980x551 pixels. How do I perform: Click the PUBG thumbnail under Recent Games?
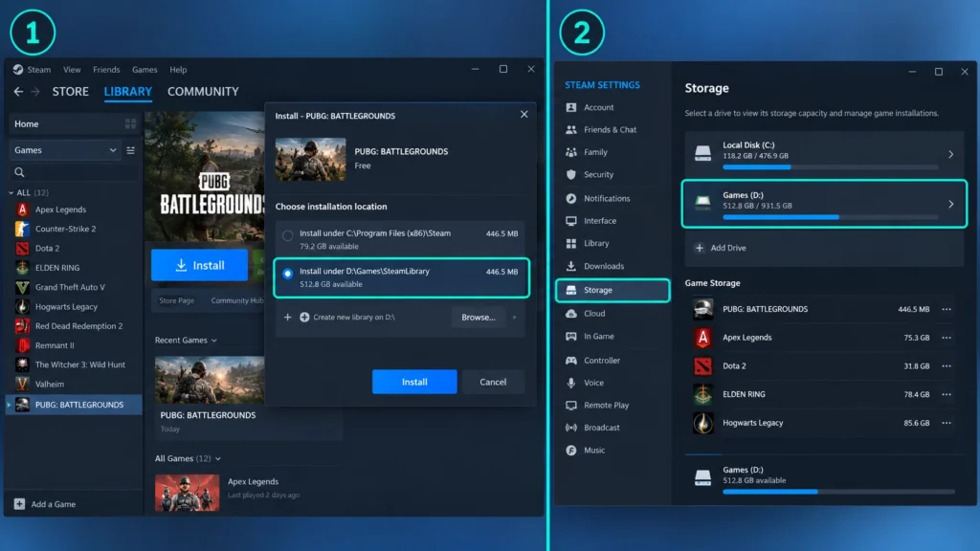coord(210,380)
